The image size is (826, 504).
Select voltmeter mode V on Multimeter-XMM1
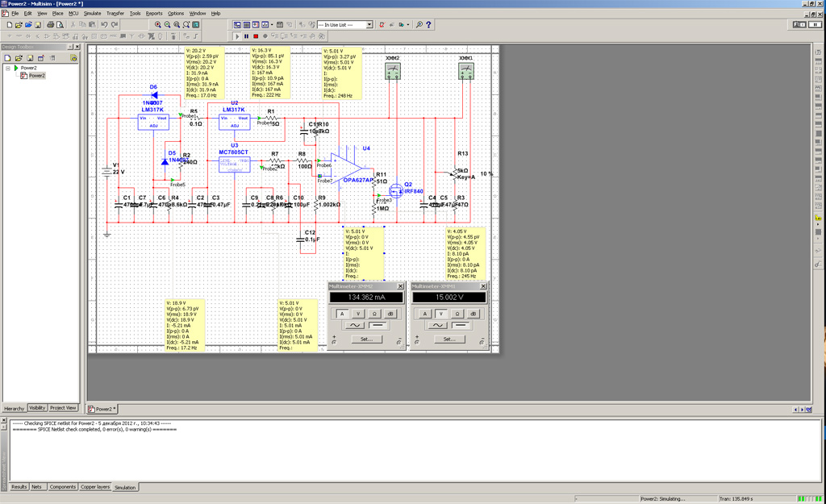coord(441,314)
